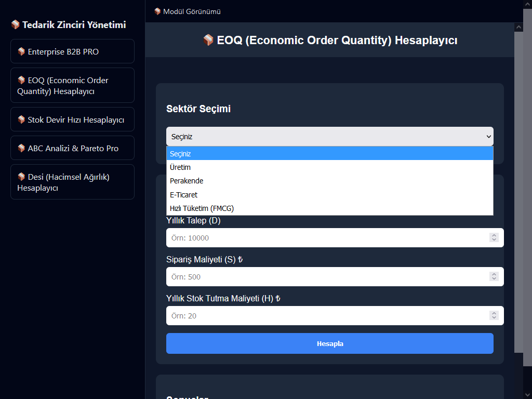This screenshot has width=532, height=399.
Task: Choose the highlighted Seçiniz option
Action: point(329,154)
